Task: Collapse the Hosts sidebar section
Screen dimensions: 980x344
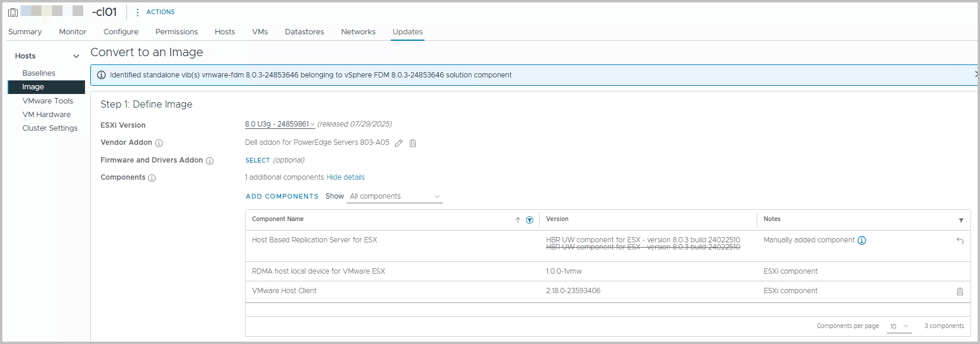Action: tap(76, 56)
